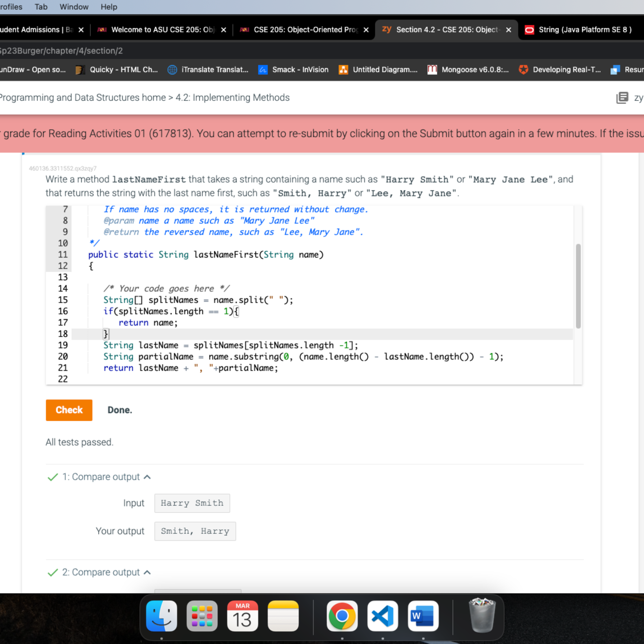Open Microsoft Word from the dock
The image size is (644, 644).
[423, 616]
